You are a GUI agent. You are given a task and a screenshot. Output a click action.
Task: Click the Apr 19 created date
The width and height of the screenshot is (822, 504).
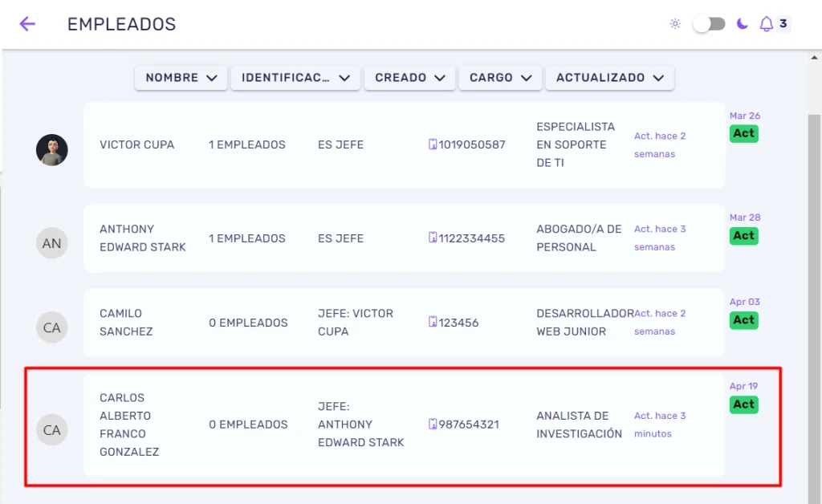(x=744, y=386)
